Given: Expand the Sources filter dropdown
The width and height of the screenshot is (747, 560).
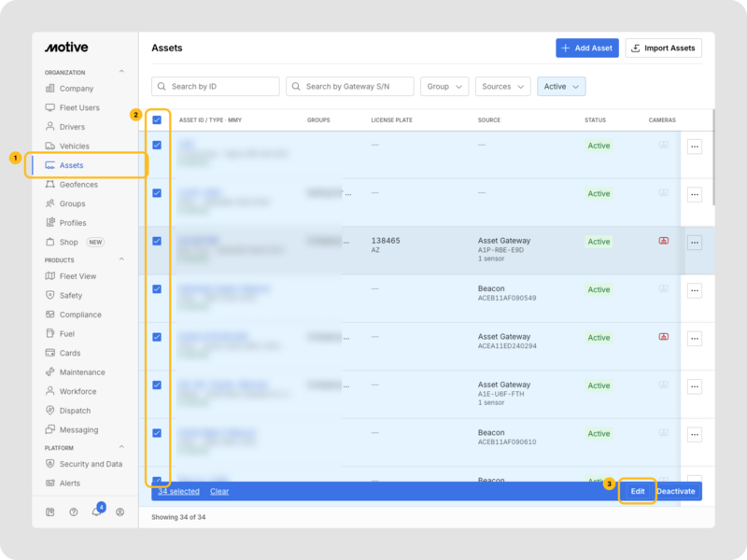Looking at the screenshot, I should (503, 87).
